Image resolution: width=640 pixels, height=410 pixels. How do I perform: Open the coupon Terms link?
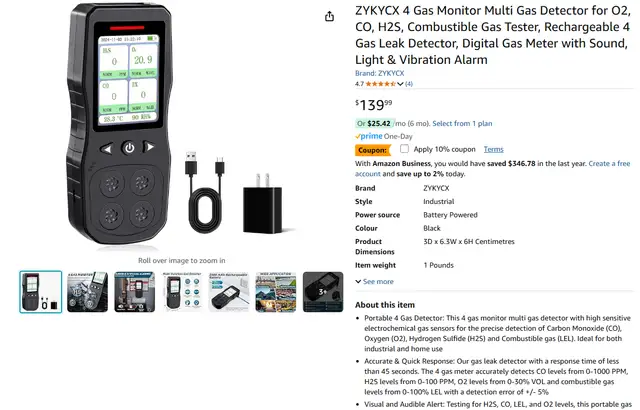493,149
